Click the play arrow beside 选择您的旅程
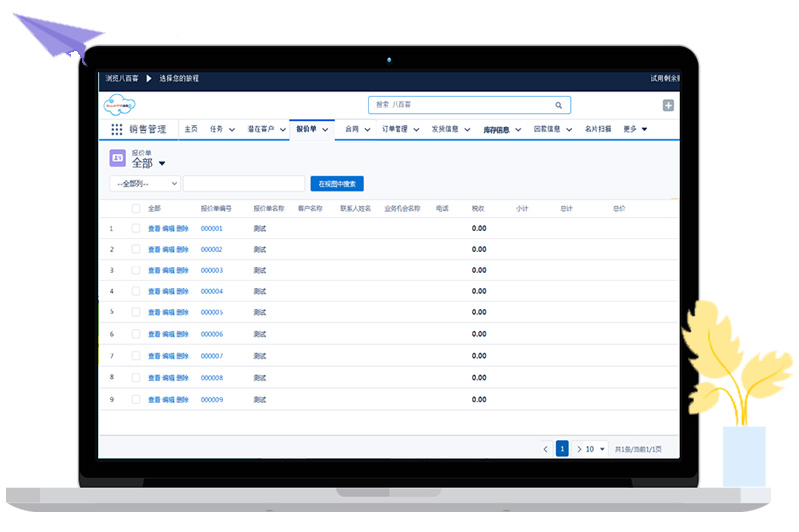 click(149, 78)
